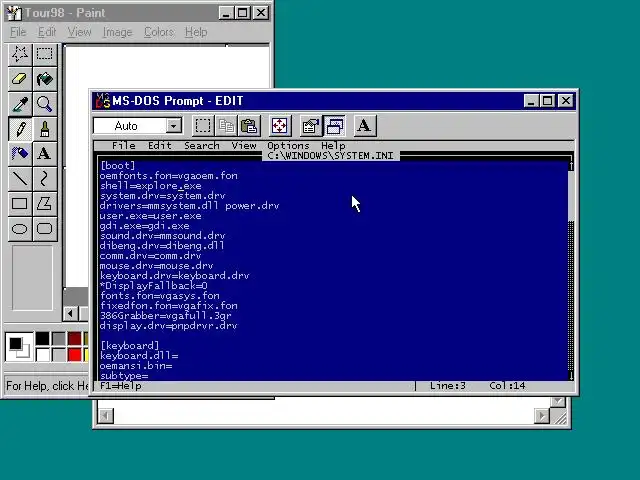Screen dimensions: 640x480
Task: Open the Search menu in EDIT
Action: [x=202, y=146]
